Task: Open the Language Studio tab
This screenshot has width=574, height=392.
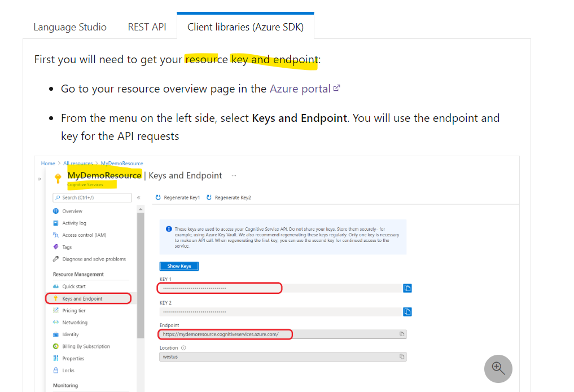Action: pos(70,27)
